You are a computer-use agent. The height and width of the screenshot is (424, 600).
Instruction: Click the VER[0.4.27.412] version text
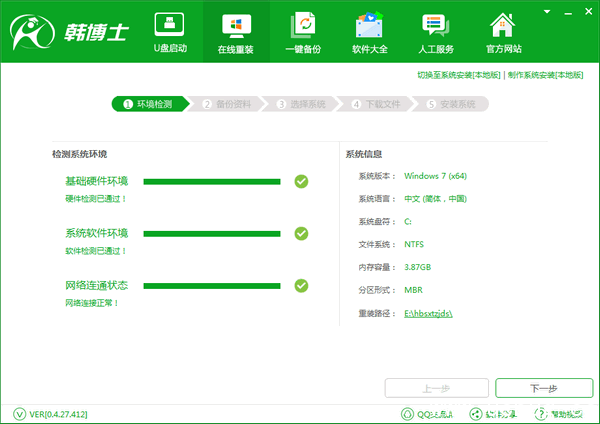(x=58, y=414)
